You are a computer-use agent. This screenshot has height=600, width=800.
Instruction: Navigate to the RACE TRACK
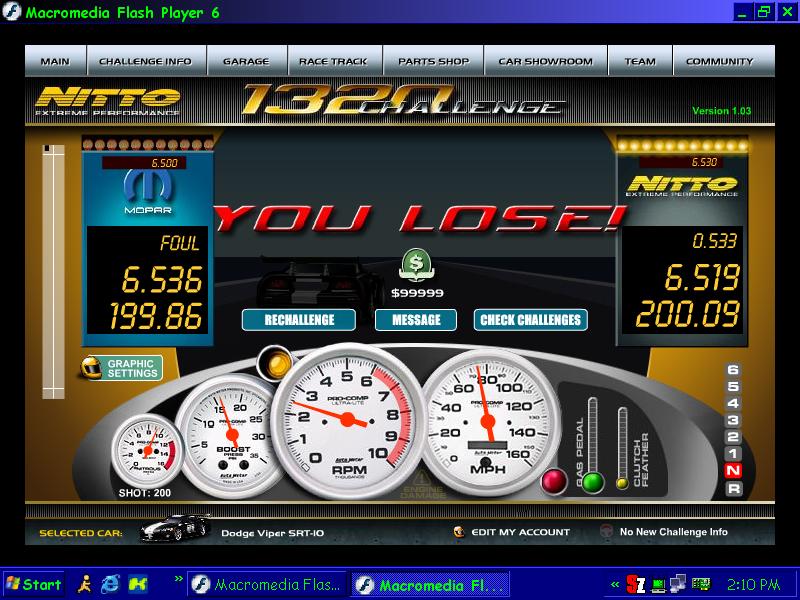[334, 61]
